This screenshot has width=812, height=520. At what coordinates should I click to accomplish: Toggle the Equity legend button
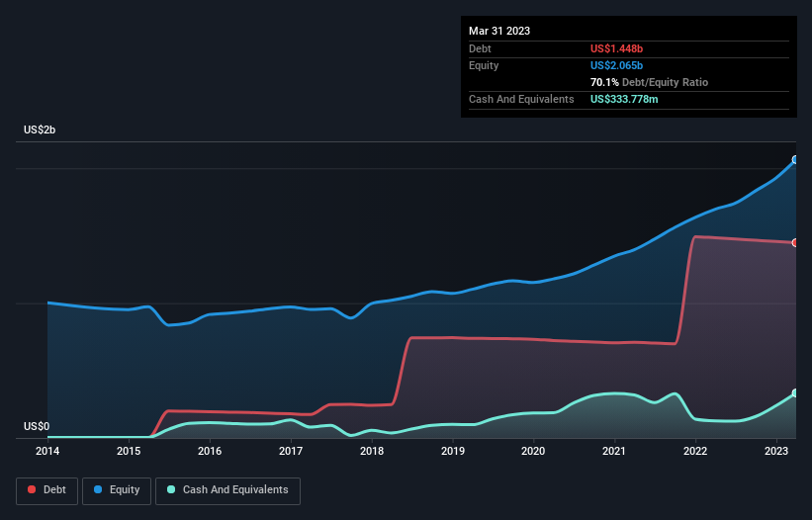coord(117,490)
